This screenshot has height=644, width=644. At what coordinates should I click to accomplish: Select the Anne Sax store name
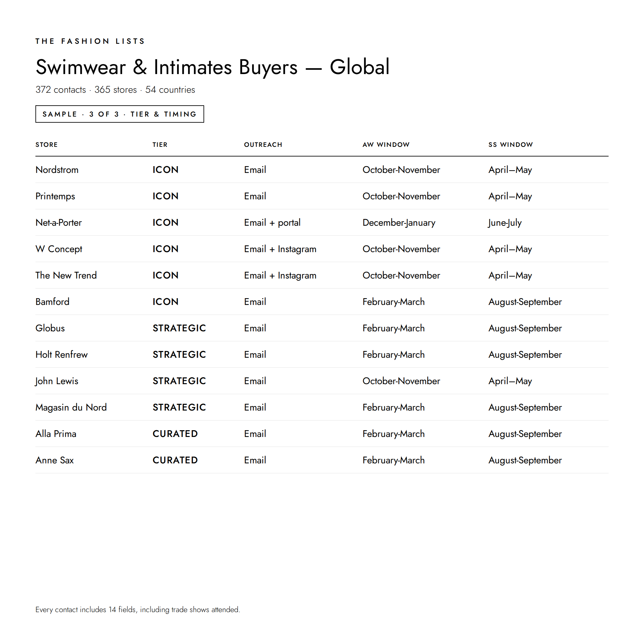[55, 460]
